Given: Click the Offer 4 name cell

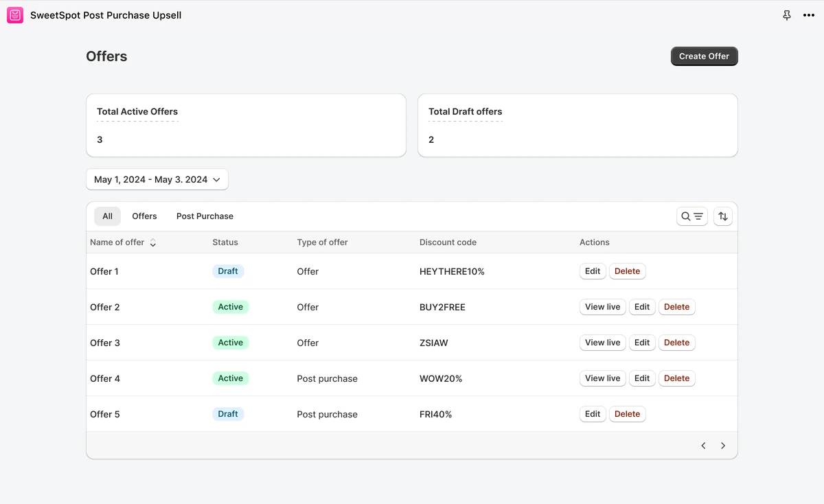Looking at the screenshot, I should [x=105, y=378].
